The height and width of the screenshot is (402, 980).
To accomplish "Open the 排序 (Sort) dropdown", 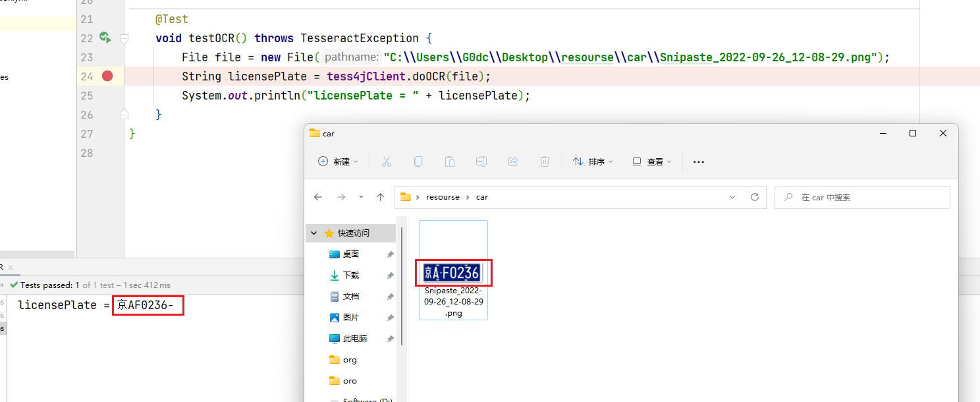I will (x=593, y=161).
